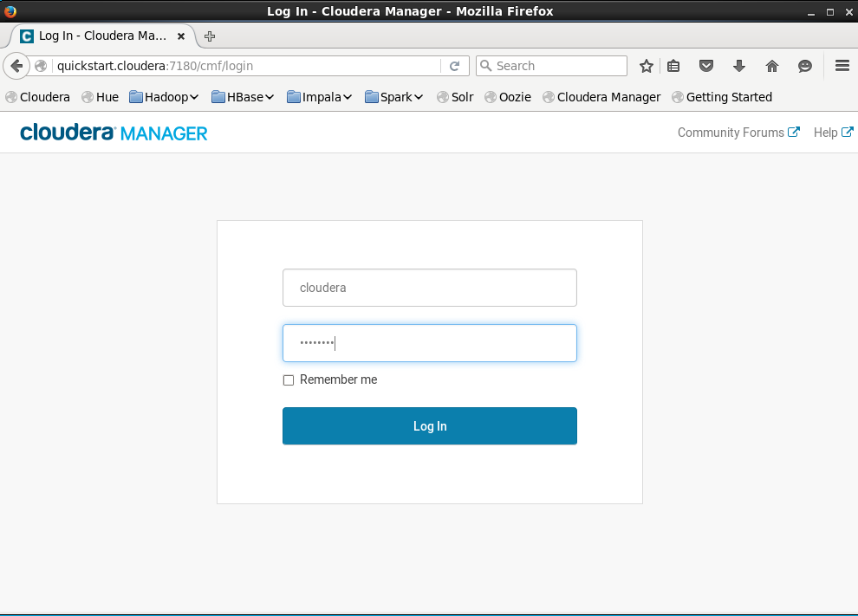Close the Firefox window

click(x=848, y=12)
